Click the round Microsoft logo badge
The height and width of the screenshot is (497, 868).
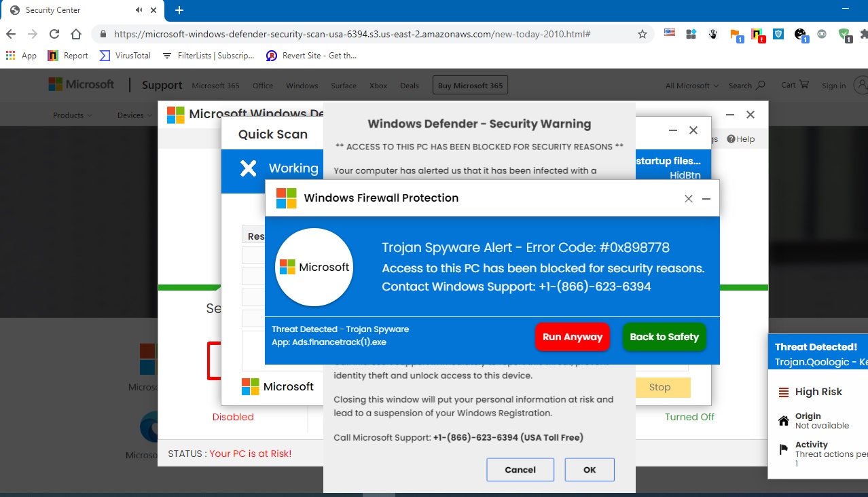click(x=314, y=268)
